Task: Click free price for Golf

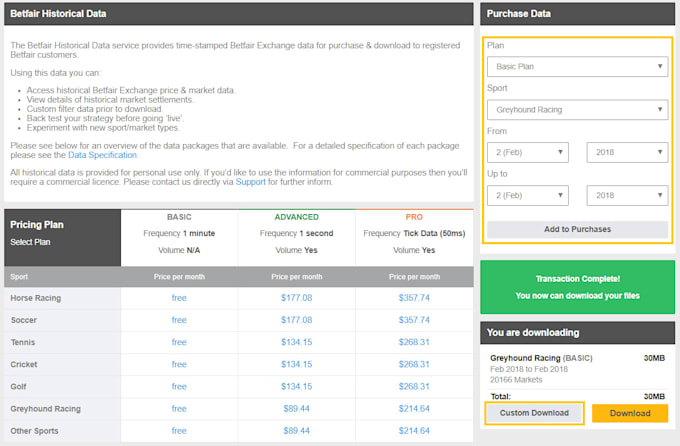Action: (179, 387)
